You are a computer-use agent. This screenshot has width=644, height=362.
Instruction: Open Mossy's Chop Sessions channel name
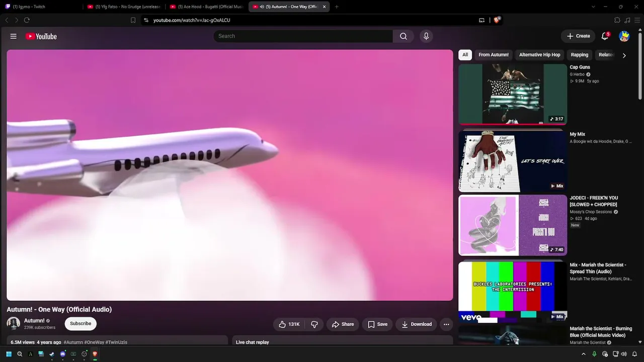point(591,212)
